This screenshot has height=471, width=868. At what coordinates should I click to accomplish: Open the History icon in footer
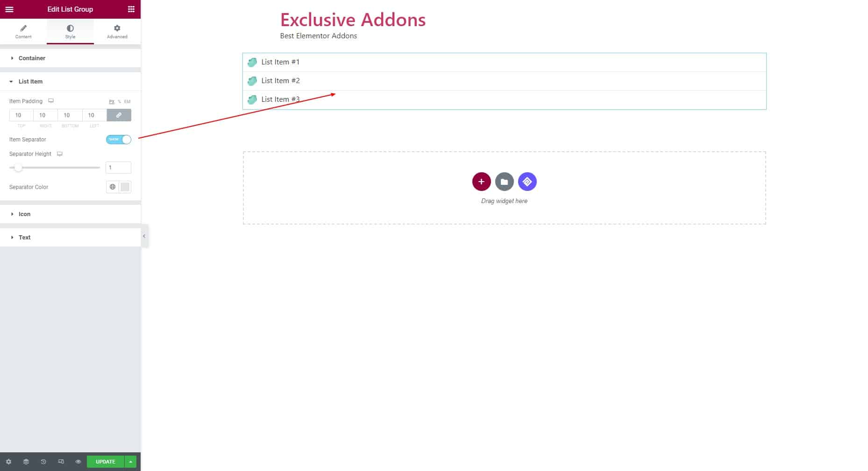pos(43,462)
